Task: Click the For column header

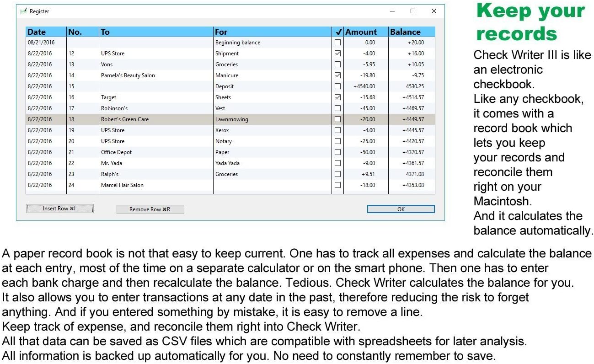Action: pyautogui.click(x=273, y=32)
